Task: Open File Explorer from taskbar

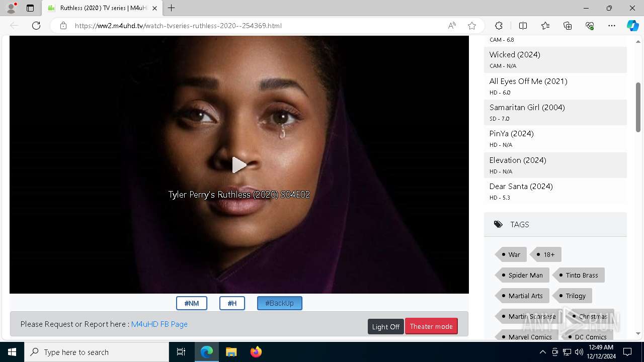Action: (x=231, y=352)
